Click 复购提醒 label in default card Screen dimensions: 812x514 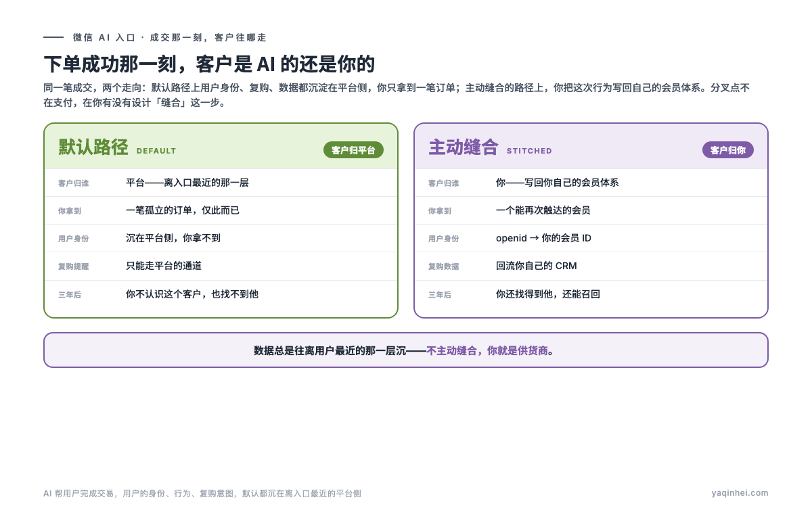click(x=73, y=266)
